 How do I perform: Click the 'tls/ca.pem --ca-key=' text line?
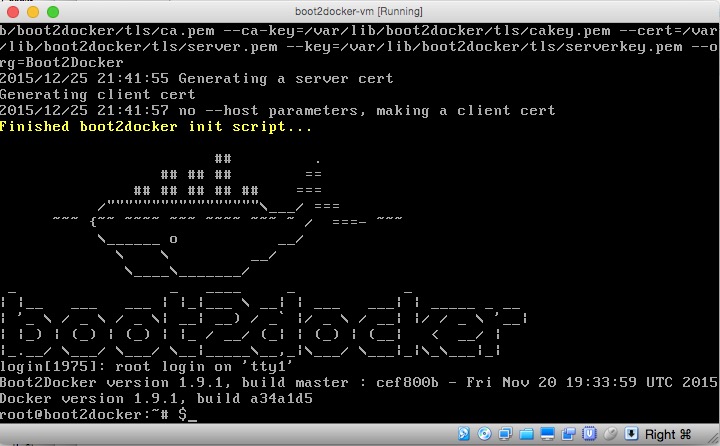(x=359, y=31)
